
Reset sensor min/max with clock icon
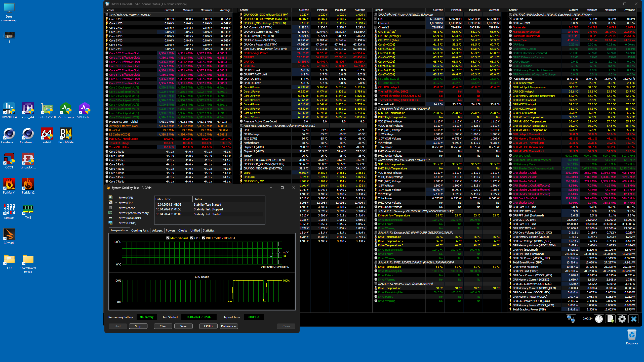599,319
